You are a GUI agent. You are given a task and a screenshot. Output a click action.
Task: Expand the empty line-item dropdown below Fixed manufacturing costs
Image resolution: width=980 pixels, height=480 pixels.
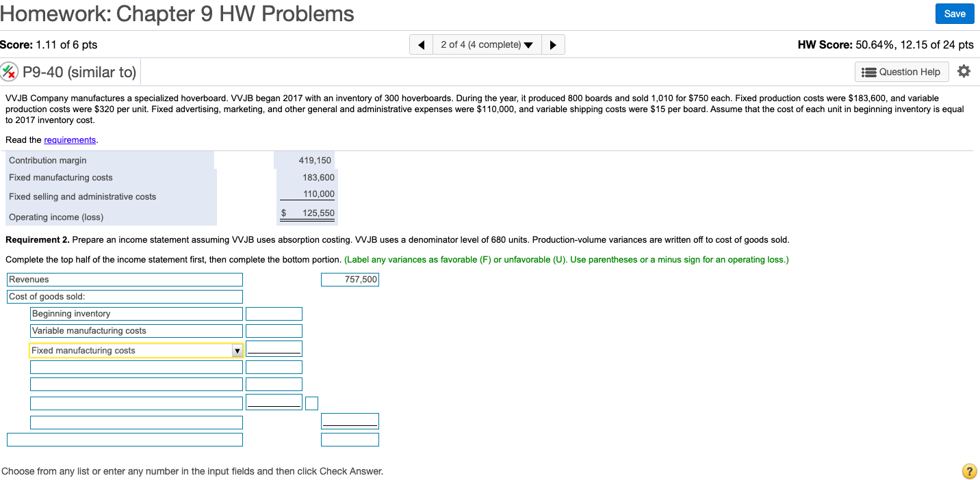click(x=136, y=367)
